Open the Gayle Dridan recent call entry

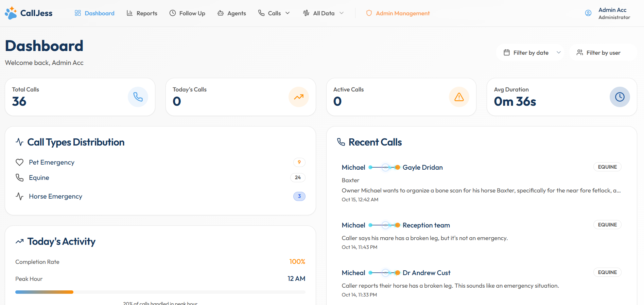point(422,167)
